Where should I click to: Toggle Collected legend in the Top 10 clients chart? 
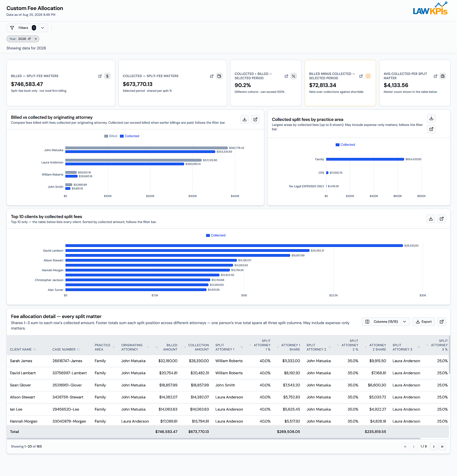point(216,235)
